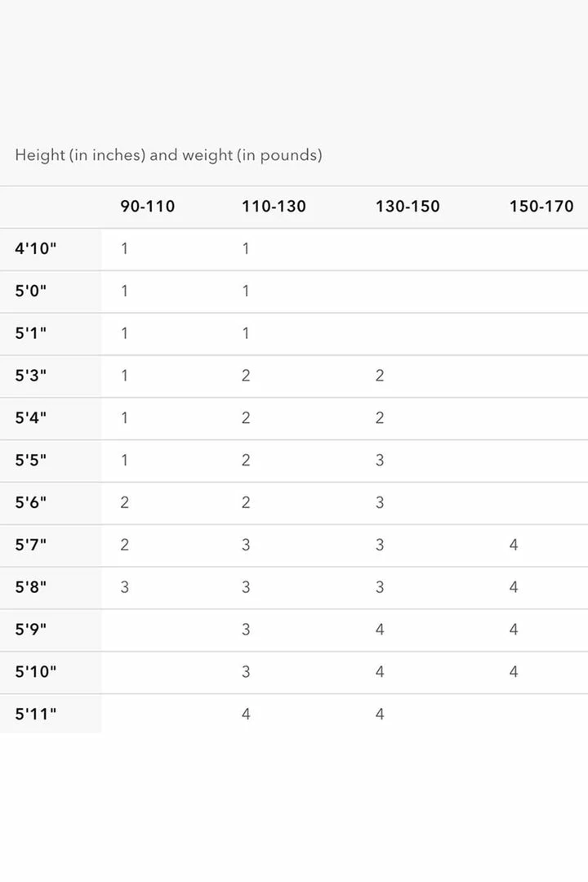Click the 130-150 weight column header
The image size is (588, 882).
(408, 207)
